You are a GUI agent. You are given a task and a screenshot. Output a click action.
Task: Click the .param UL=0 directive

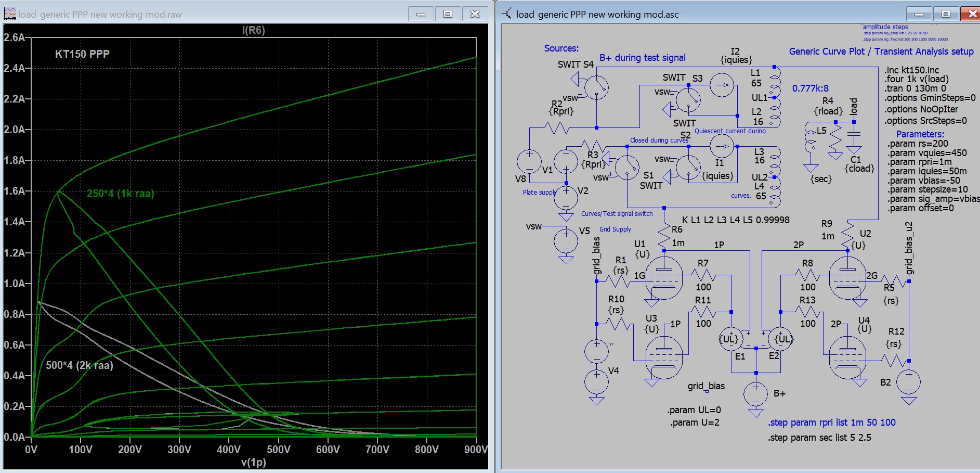coord(694,410)
